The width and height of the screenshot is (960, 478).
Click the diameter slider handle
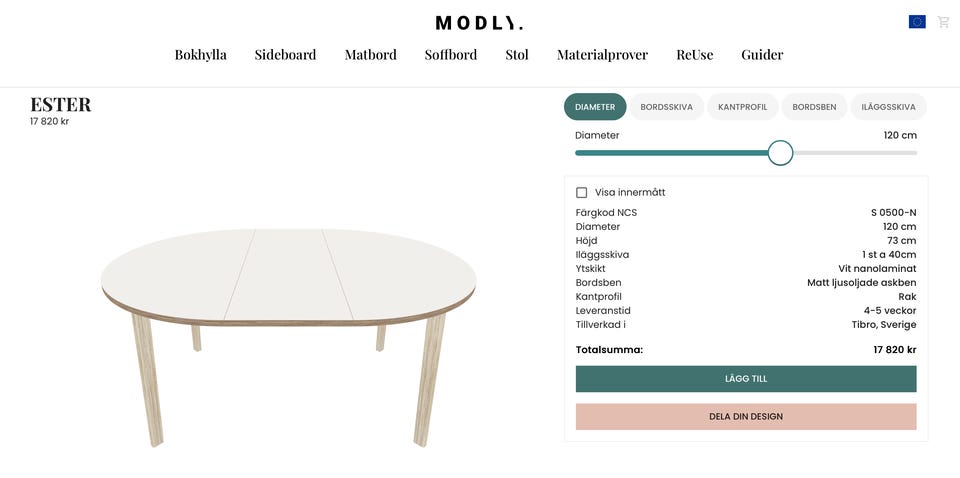coord(780,153)
